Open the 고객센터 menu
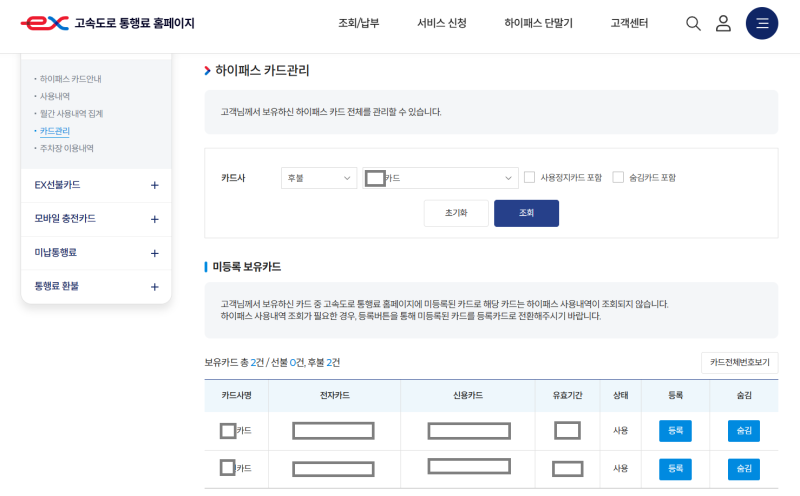Viewport: 800px width, 496px height. point(629,23)
